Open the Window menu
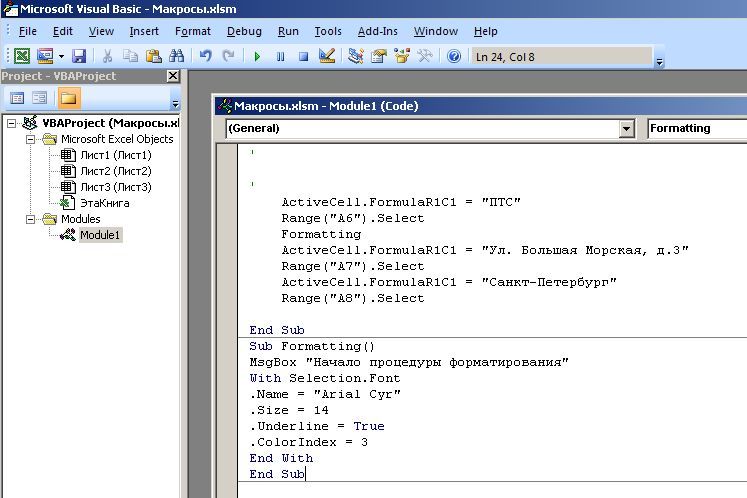The image size is (747, 498). pos(436,31)
